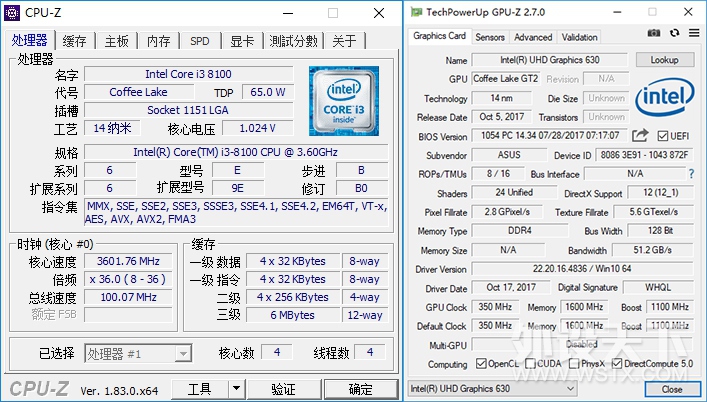Switch to the 测試分數 tab
Viewport: 707px width, 402px height.
294,41
